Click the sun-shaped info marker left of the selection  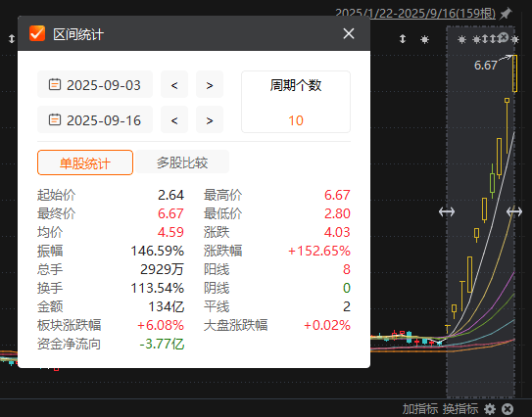[424, 40]
